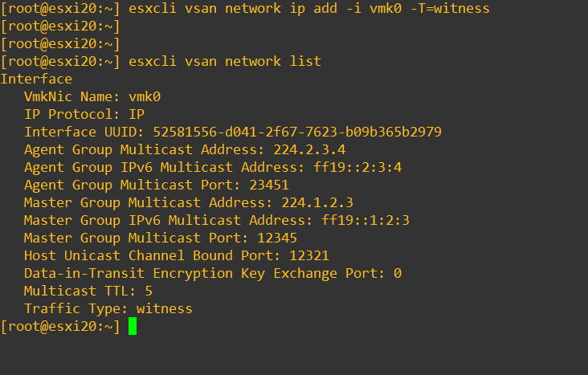Click the 'VmkNic Name: vmk0' line

point(92,96)
